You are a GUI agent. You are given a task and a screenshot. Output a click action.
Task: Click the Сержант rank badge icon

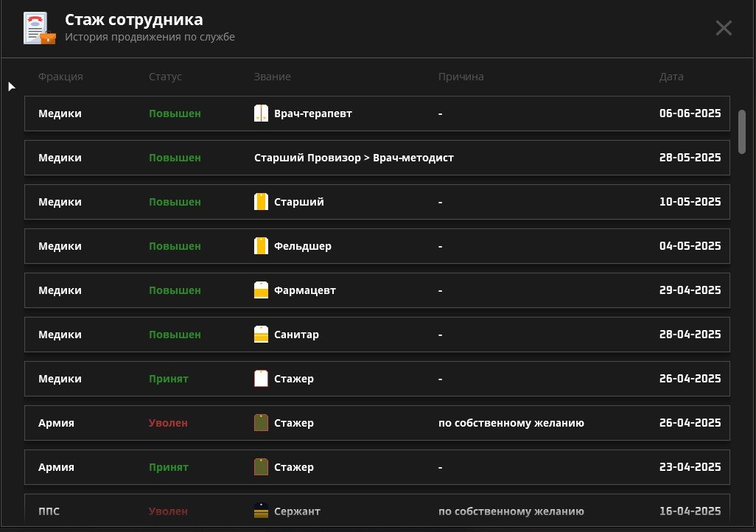point(261,511)
